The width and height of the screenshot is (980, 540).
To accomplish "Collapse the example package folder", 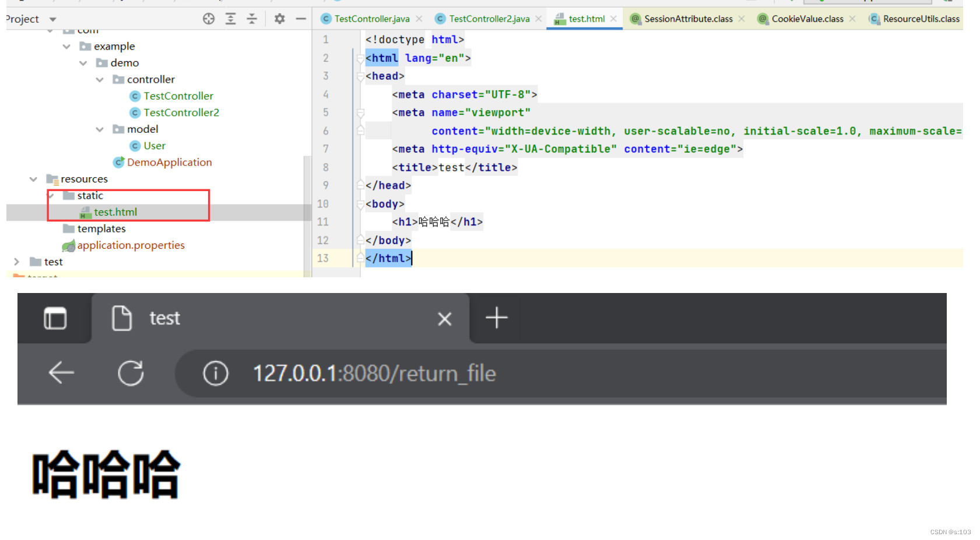I will pyautogui.click(x=66, y=47).
